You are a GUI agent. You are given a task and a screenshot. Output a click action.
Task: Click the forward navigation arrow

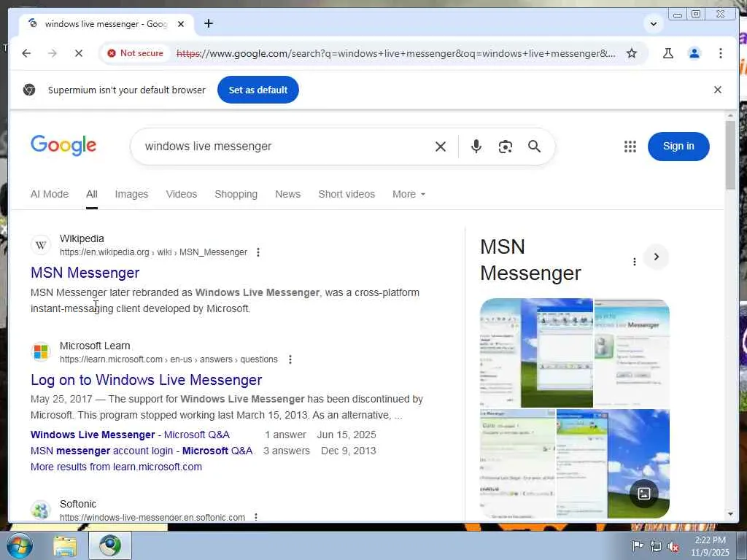(53, 53)
